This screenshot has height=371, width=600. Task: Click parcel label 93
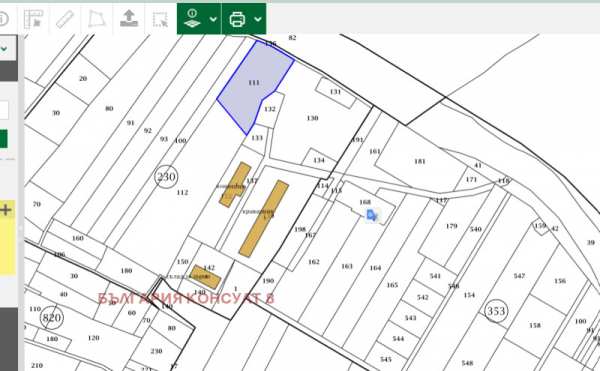pos(164,139)
